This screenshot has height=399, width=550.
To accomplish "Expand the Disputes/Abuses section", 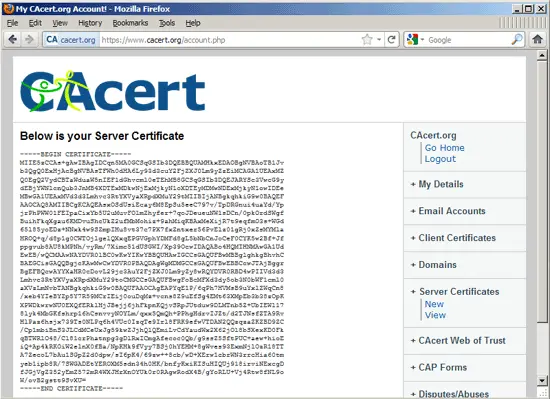I will point(450,394).
